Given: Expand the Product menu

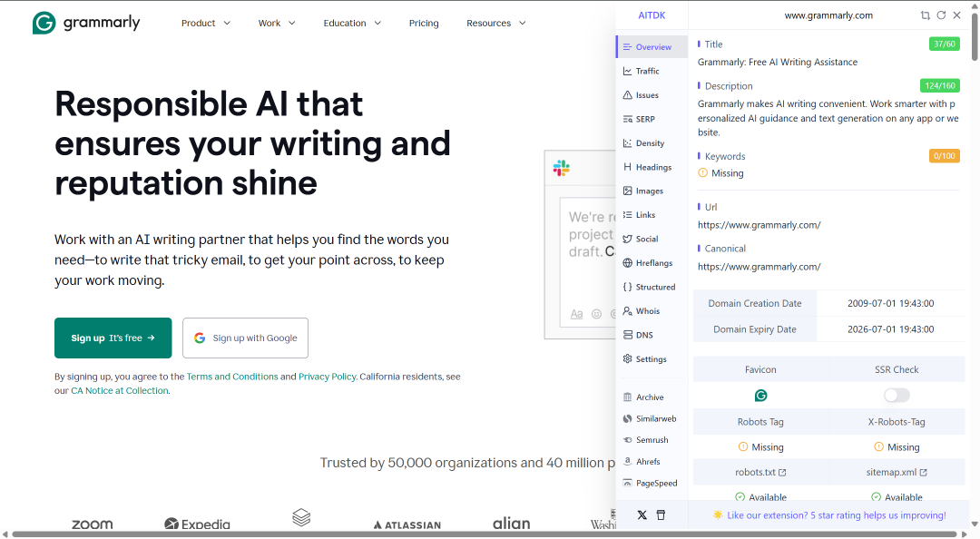Looking at the screenshot, I should click(206, 23).
